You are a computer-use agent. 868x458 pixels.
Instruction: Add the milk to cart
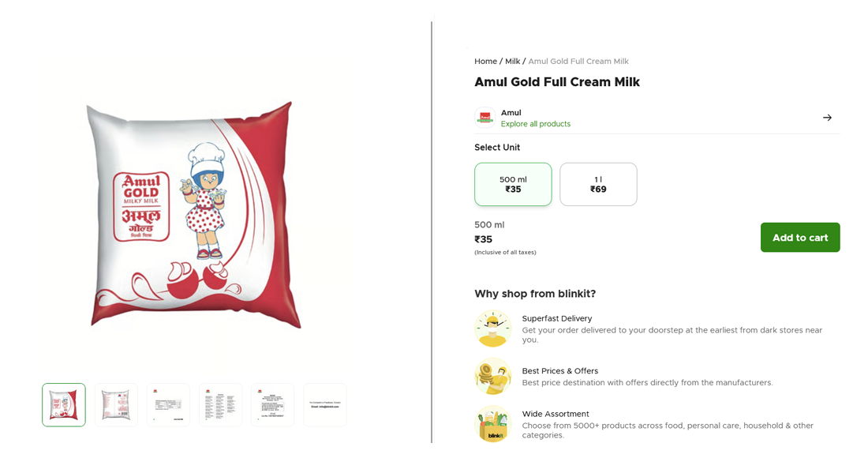799,238
